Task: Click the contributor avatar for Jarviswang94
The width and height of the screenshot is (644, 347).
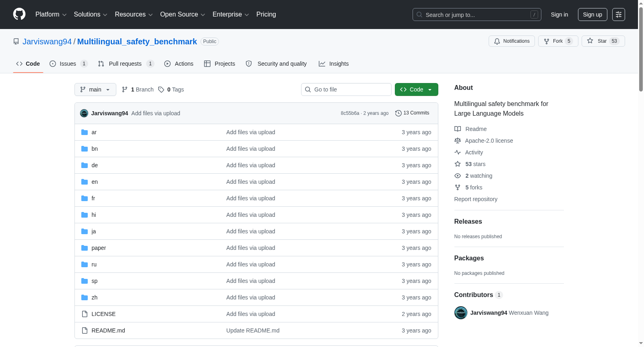Action: click(461, 313)
